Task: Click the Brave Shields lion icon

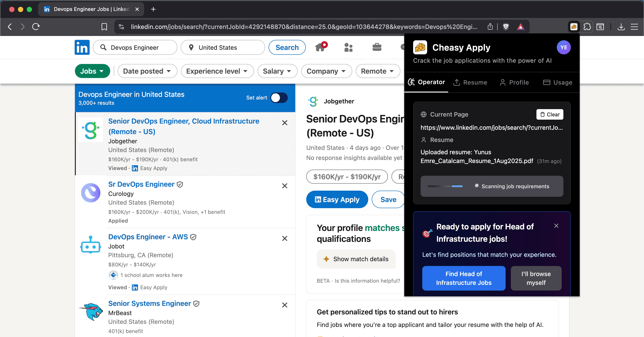Action: coord(506,27)
